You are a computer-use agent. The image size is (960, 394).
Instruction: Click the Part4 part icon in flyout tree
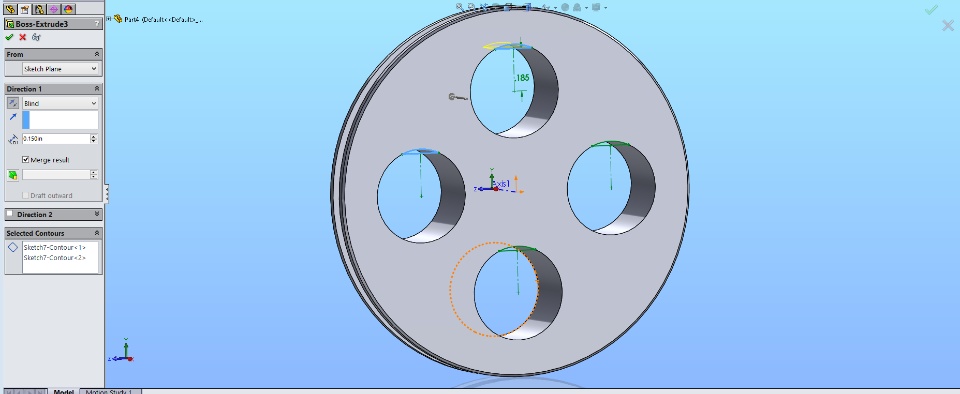pyautogui.click(x=118, y=19)
